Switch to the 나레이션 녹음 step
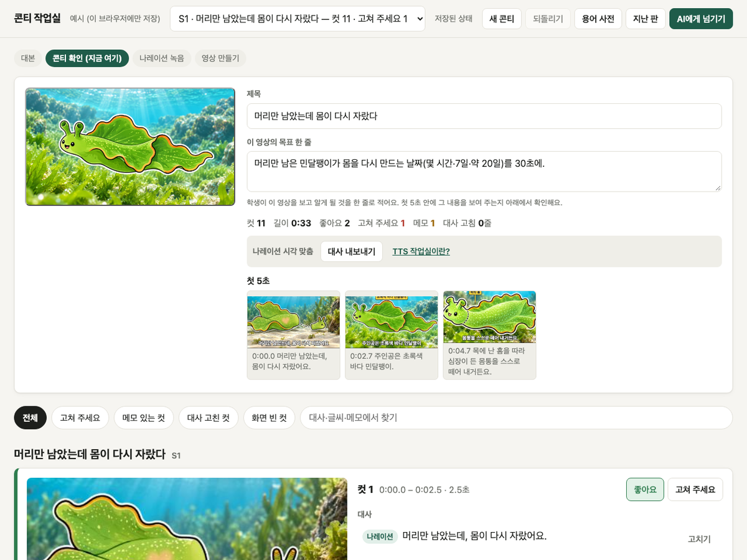 pos(162,58)
